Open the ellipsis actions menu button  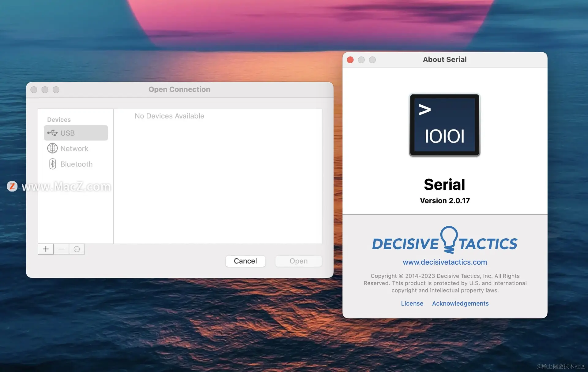point(77,249)
